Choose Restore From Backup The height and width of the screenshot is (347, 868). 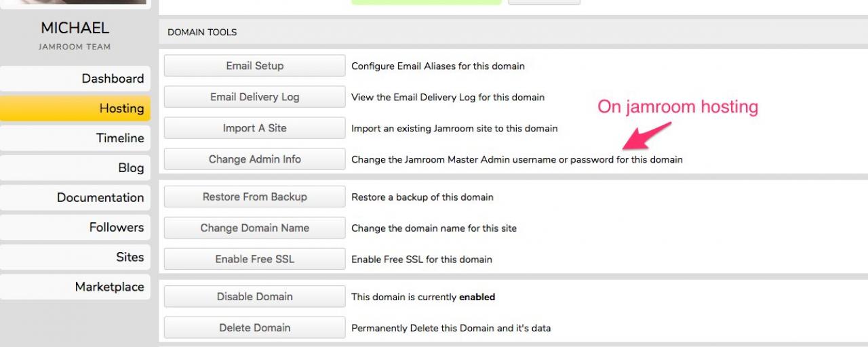254,197
